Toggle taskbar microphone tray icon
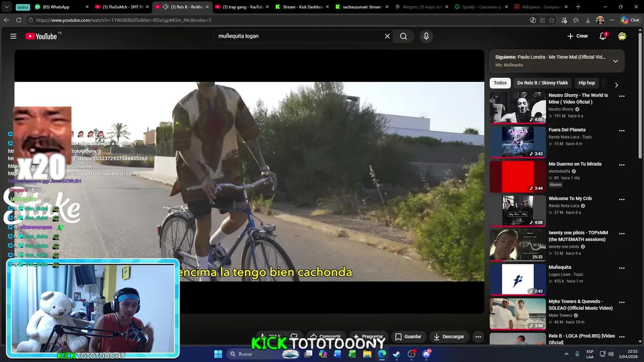This screenshot has width=644, height=362. click(x=577, y=354)
